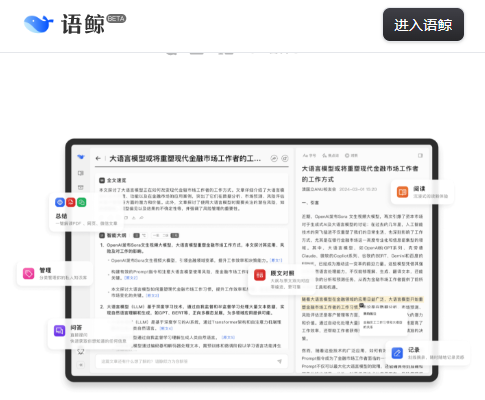Click the yellow highlighted paragraph in the article
Screen dimensions: 485x400
362,303
